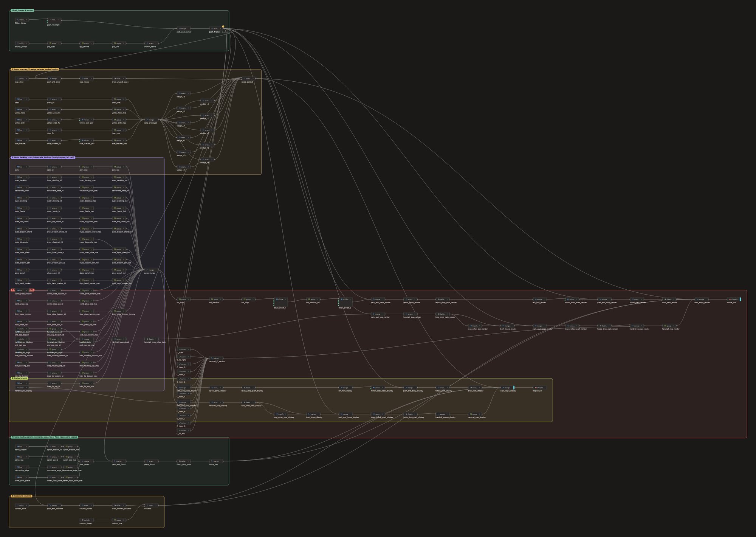The width and height of the screenshot is (756, 537).
Task: Select the '1 Path, frames & anchor' group label
Action: [x=22, y=10]
